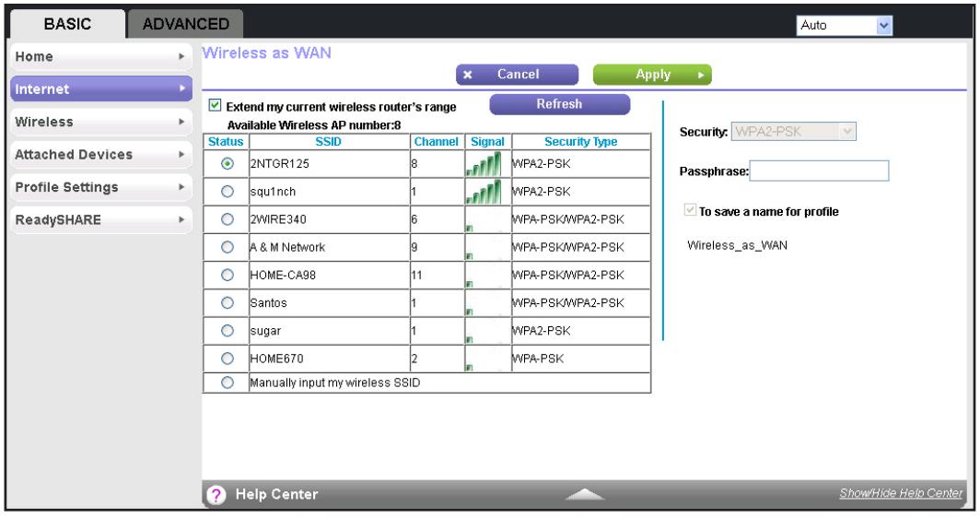Click the Channel column header
This screenshot has width=980, height=518.
(x=437, y=142)
